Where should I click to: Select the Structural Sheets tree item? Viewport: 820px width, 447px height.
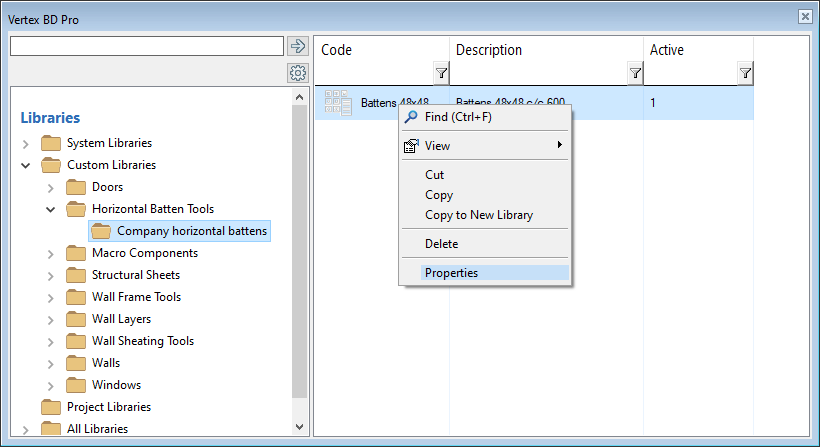click(136, 275)
